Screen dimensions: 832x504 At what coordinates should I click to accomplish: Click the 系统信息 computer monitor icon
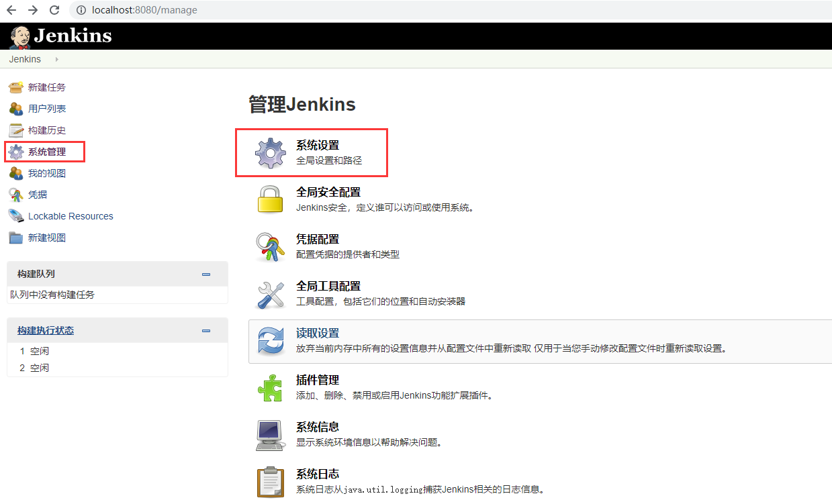point(271,435)
